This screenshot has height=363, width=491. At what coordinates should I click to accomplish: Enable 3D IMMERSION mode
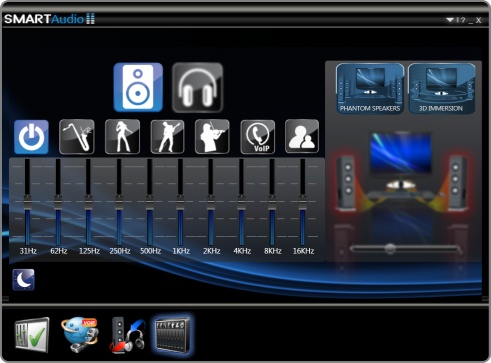(441, 89)
